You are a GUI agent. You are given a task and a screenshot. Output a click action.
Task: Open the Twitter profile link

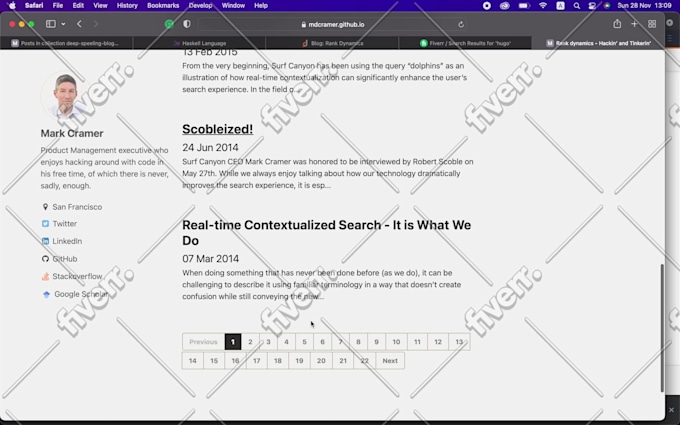[x=64, y=224]
